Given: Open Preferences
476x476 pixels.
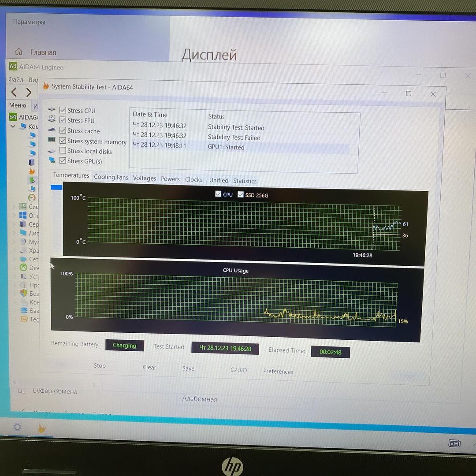Looking at the screenshot, I should (278, 372).
